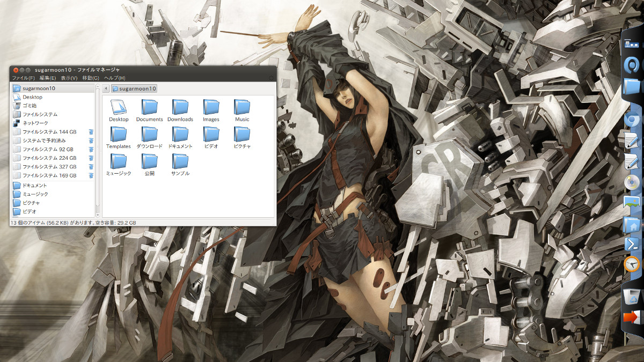
Task: Eject the システムで予約済み volume
Action: [91, 141]
